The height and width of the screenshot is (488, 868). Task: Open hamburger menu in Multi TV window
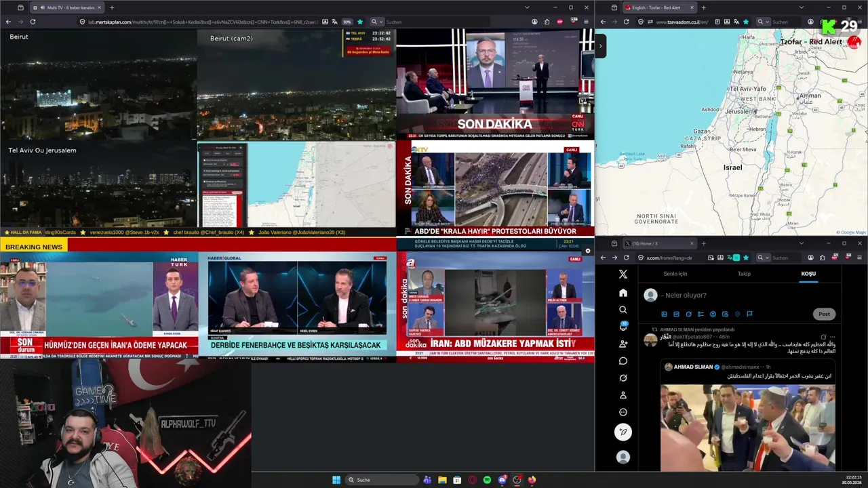click(586, 22)
